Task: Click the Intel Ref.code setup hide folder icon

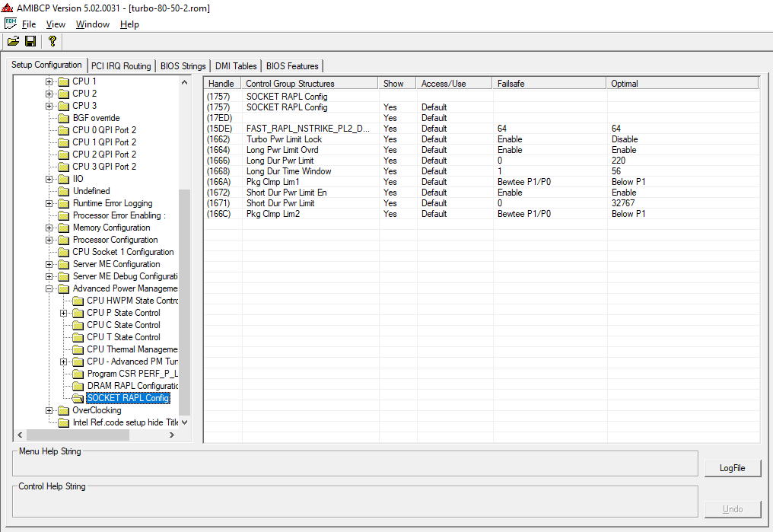Action: click(x=64, y=422)
